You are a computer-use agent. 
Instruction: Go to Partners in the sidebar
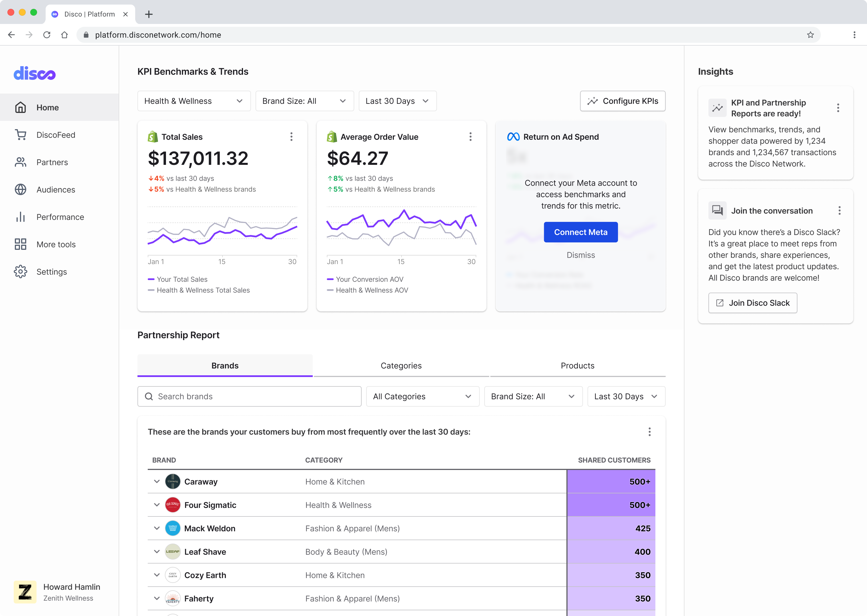[59, 162]
